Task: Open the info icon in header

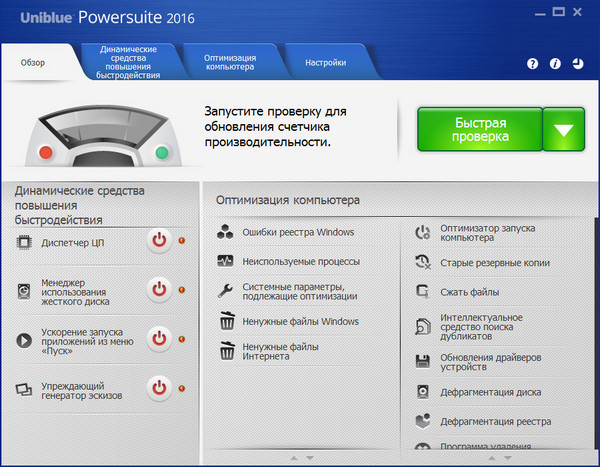Action: (x=556, y=63)
